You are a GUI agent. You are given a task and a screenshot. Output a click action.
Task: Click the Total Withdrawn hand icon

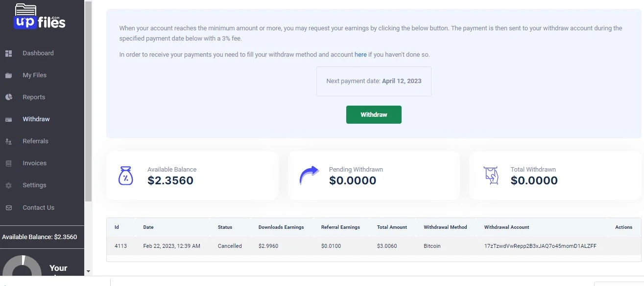(491, 176)
